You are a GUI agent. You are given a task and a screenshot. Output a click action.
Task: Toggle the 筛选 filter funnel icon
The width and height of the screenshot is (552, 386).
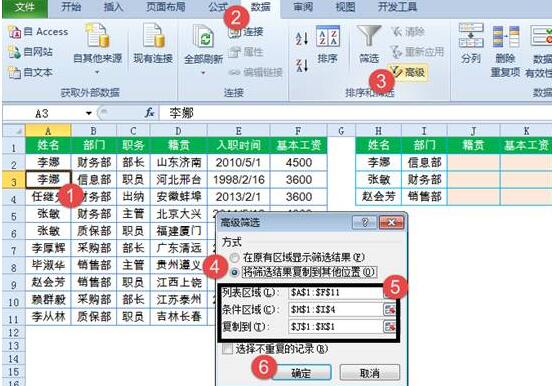tap(369, 36)
